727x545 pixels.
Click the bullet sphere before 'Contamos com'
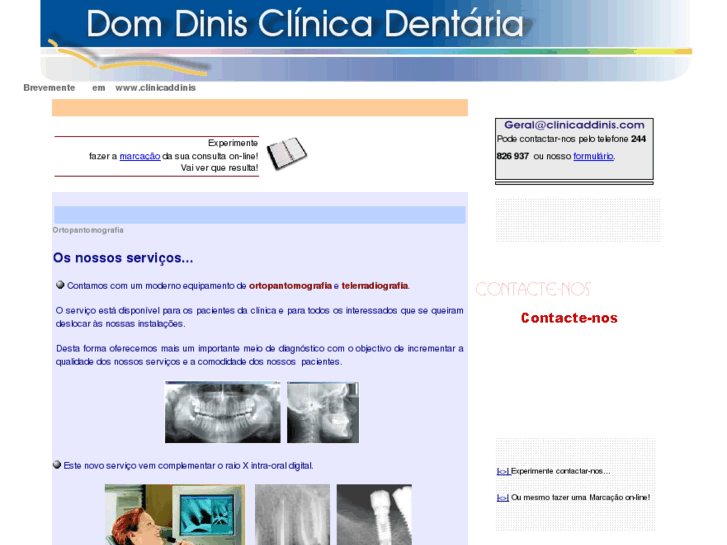60,285
